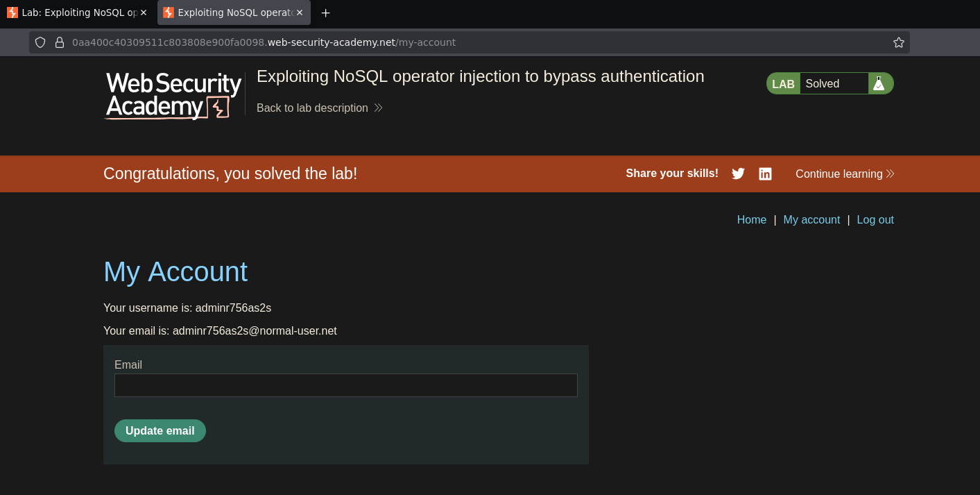Select the active 'Exploiting NoSQL operator' second tab
Viewport: 980px width, 495px height.
pos(234,12)
